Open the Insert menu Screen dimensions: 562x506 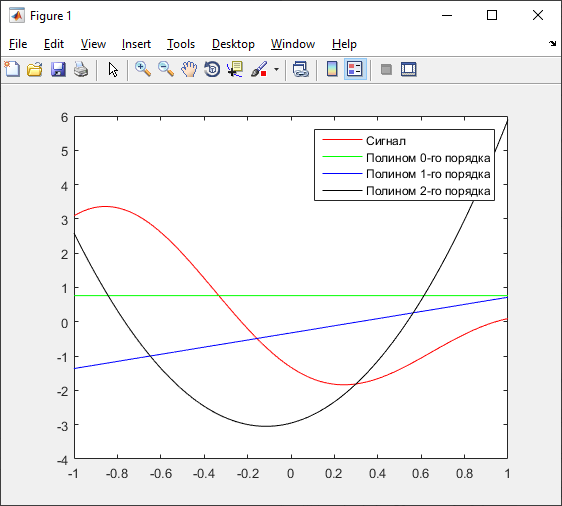coord(136,44)
